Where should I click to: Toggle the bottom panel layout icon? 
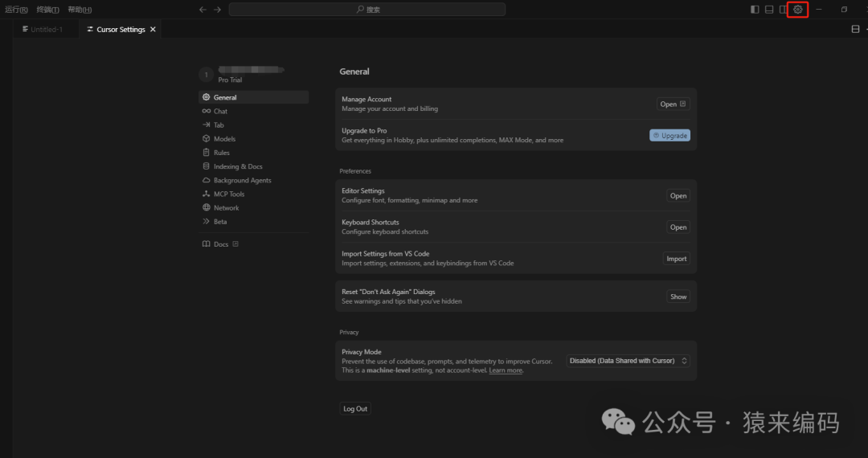pos(769,10)
